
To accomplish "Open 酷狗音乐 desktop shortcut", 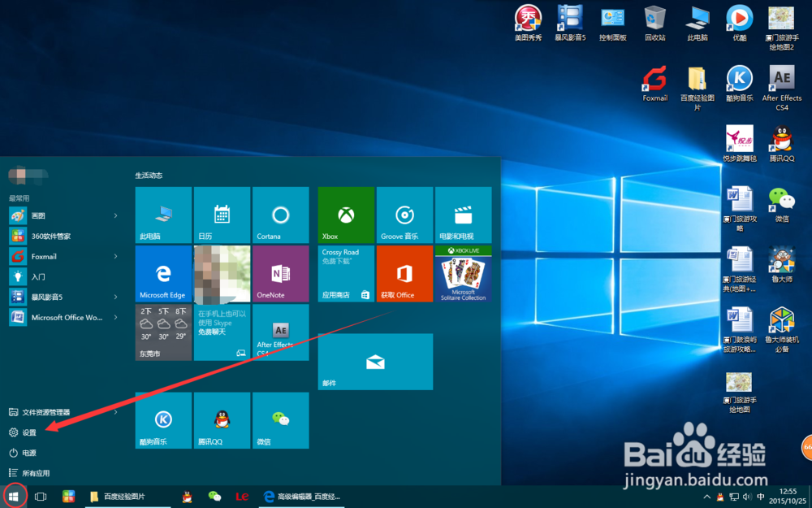I will tap(740, 83).
